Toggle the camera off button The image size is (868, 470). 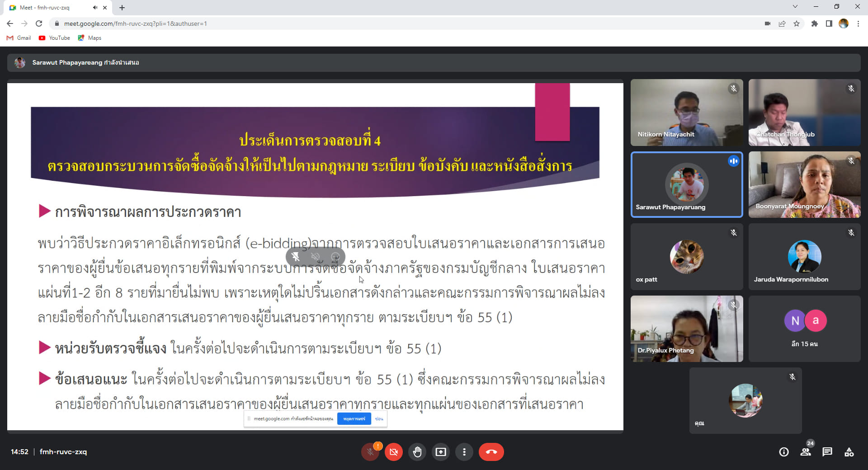394,452
